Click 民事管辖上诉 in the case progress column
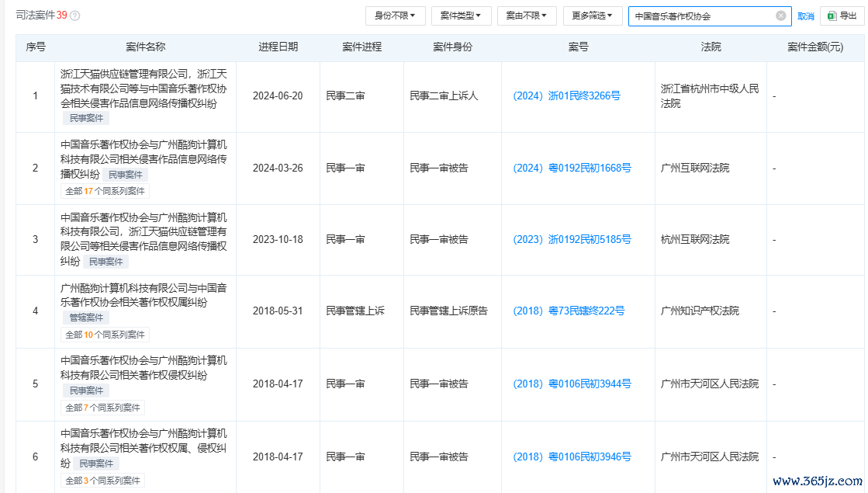Viewport: 868px width, 493px height. [354, 311]
